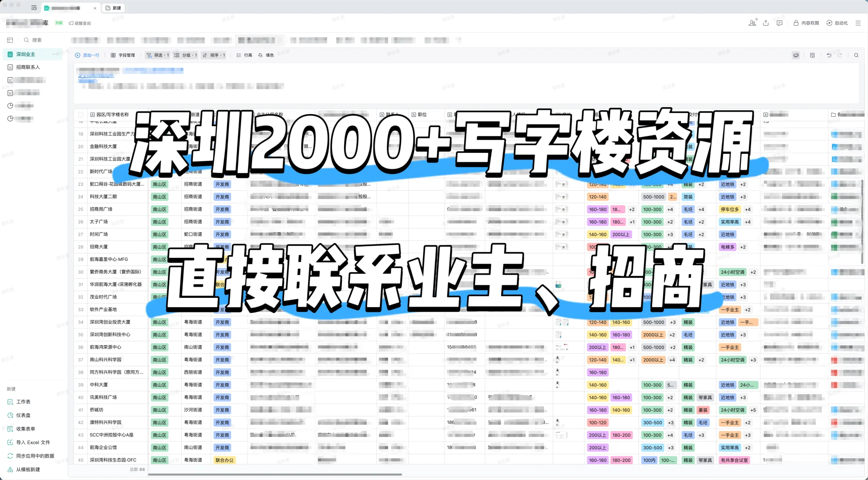Click the 豪装 tag in row 41
The width and height of the screenshot is (868, 480).
coord(703,410)
